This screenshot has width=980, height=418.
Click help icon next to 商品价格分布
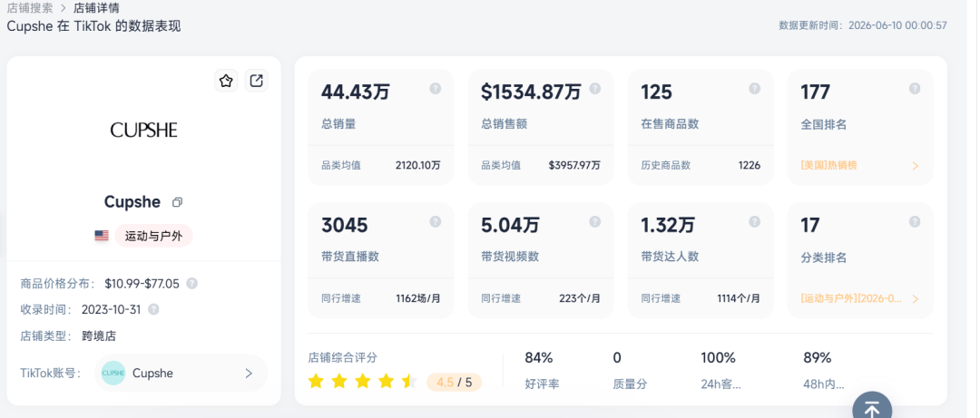tap(191, 284)
